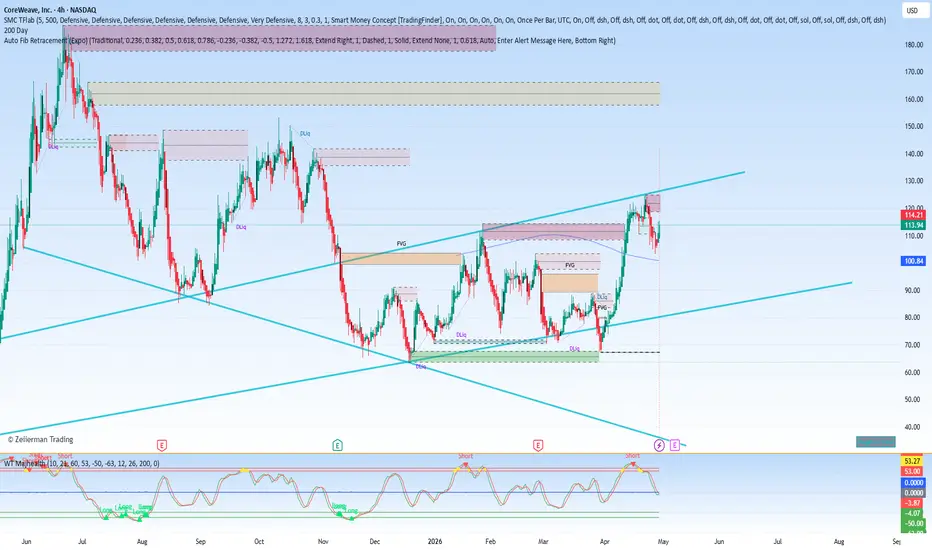Click the 140.00 price axis label
The width and height of the screenshot is (932, 550).
tap(914, 153)
